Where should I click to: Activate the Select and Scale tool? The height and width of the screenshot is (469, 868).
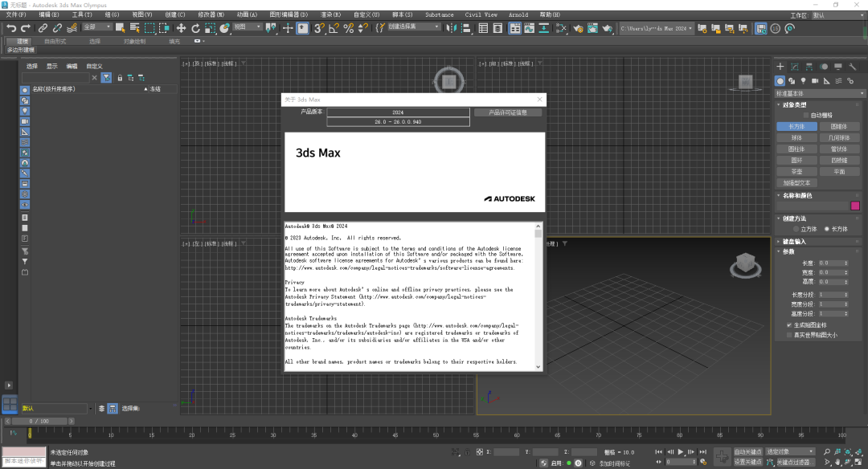click(211, 27)
